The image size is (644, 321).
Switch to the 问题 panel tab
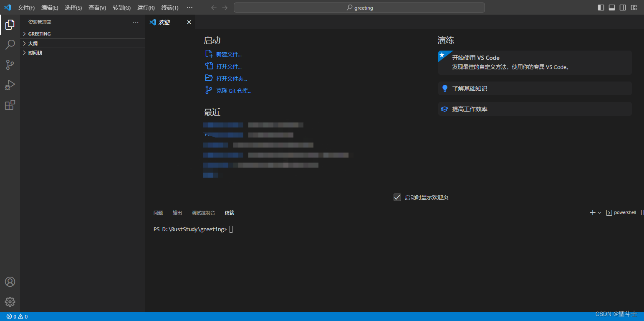(x=158, y=213)
